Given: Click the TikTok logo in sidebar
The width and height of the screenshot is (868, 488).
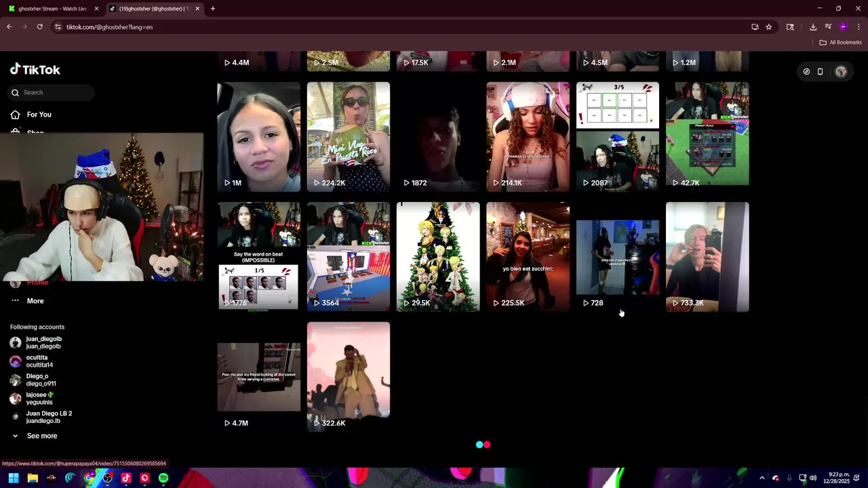Looking at the screenshot, I should pyautogui.click(x=35, y=70).
